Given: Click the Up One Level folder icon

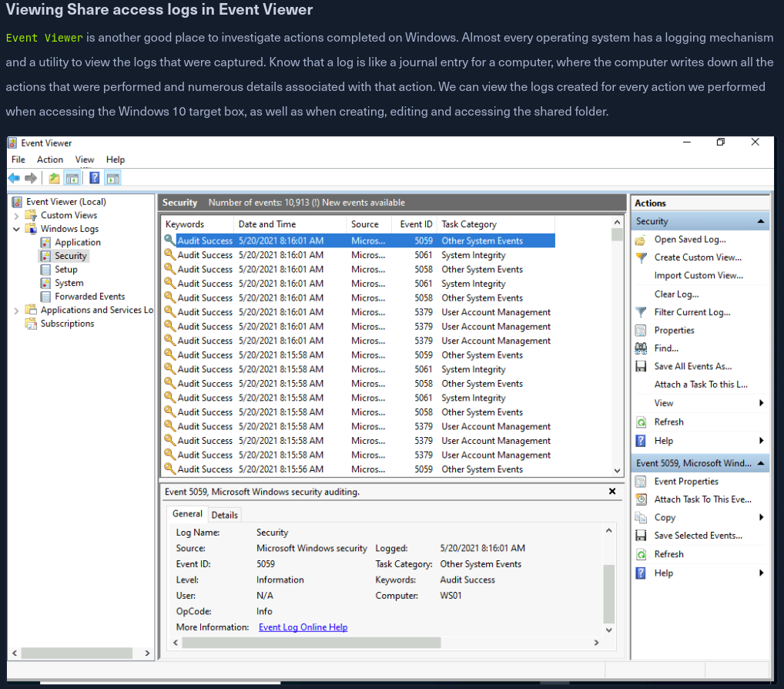Looking at the screenshot, I should pyautogui.click(x=54, y=178).
